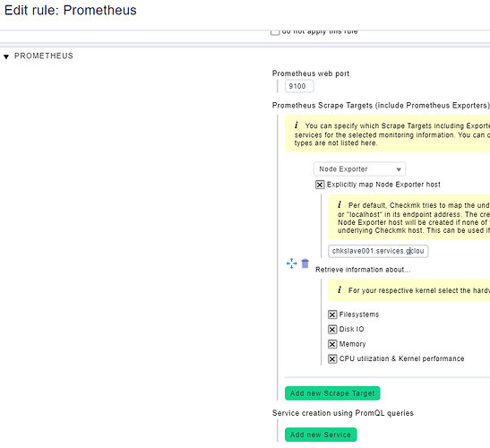Uncheck Explicitly map Node Exporter host
Viewport: 490px width, 448px height.
(x=320, y=185)
